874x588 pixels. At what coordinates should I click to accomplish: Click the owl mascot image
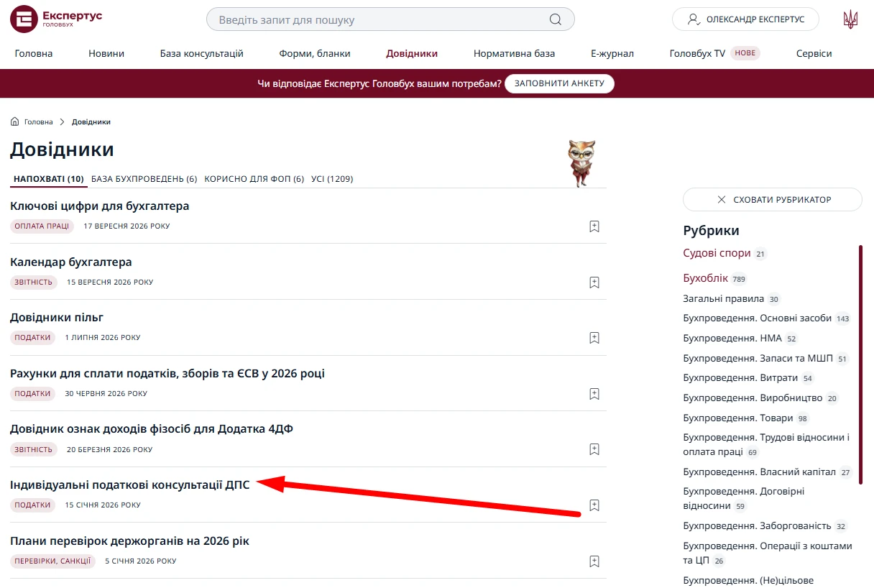click(582, 163)
